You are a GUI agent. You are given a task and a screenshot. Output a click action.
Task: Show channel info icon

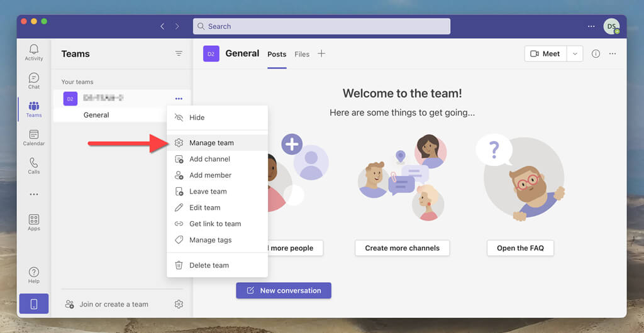point(596,54)
